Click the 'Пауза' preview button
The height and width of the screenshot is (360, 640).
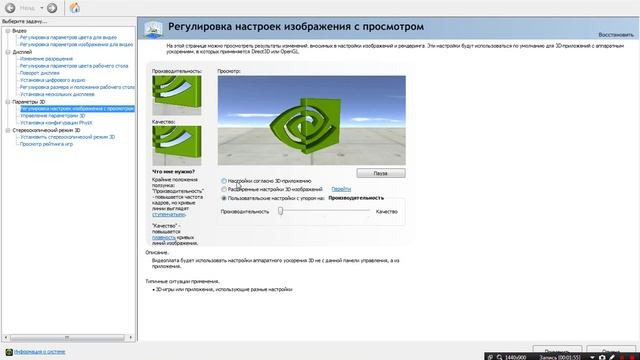point(381,173)
